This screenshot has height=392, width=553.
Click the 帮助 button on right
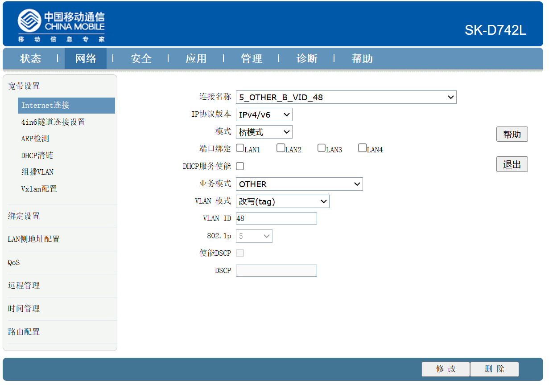pos(512,134)
